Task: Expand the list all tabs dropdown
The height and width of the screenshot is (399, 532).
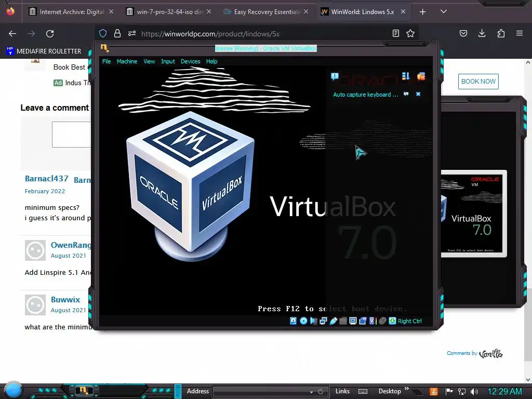Action: (444, 11)
